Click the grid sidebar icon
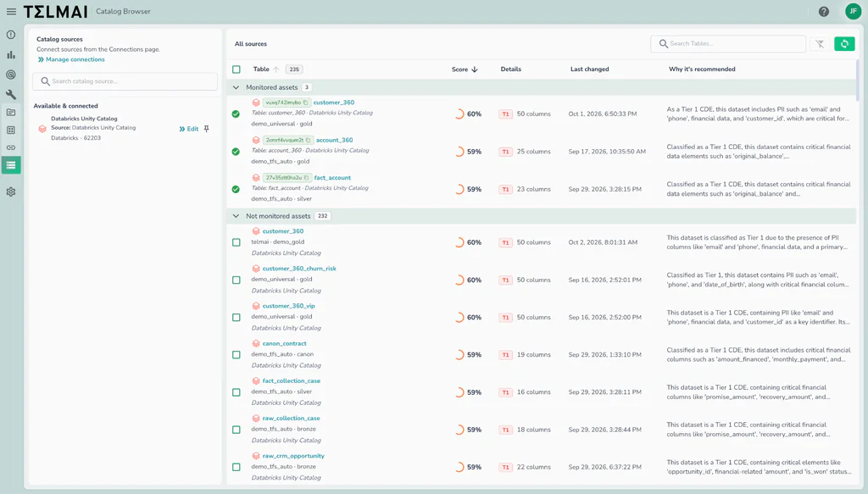 pos(11,130)
